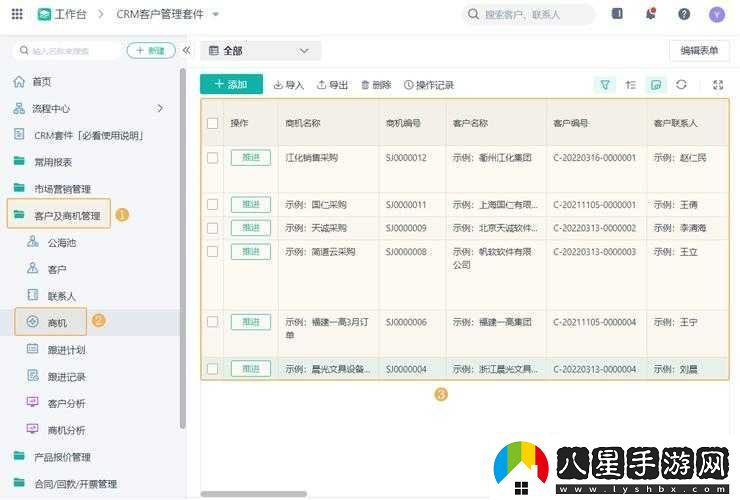The height and width of the screenshot is (500, 740).
Task: Click the 联系人 contacts icon
Action: (33, 296)
